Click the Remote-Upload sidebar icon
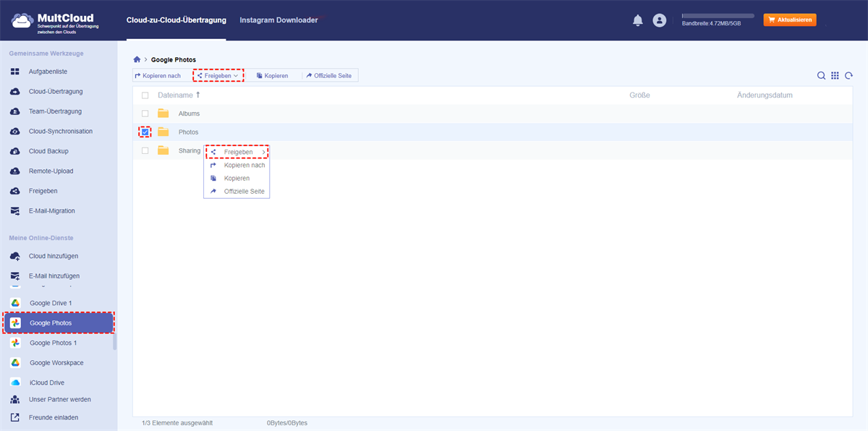Viewport: 868px width, 431px height. (14, 171)
